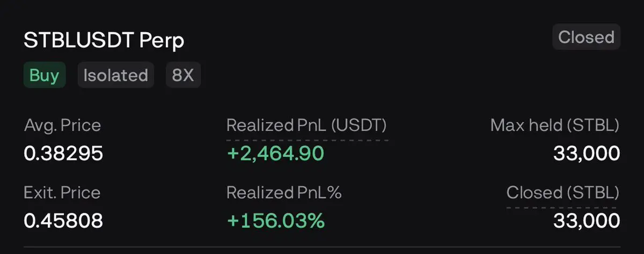Select the 33,000 value under Max held

pos(586,154)
